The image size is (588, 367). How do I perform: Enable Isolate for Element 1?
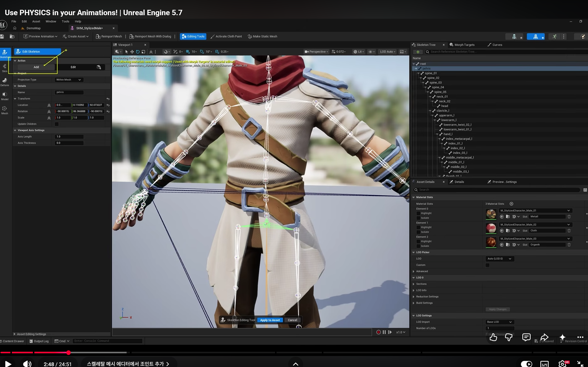coord(418,232)
